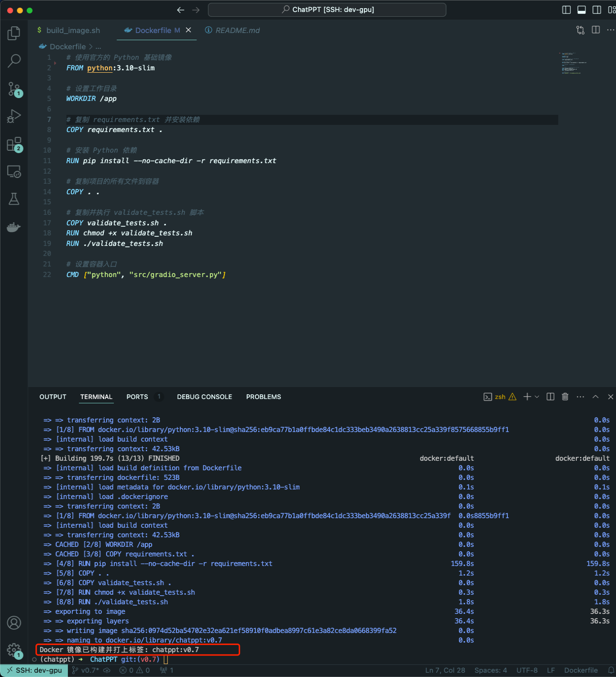Expand the breadcrumb ellipsis segment

(98, 46)
